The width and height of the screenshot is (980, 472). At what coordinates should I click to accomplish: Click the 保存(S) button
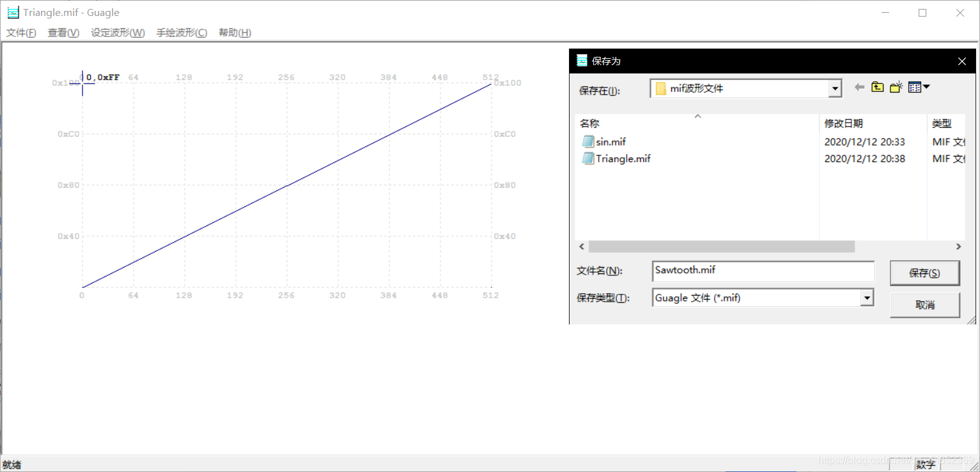[x=924, y=273]
